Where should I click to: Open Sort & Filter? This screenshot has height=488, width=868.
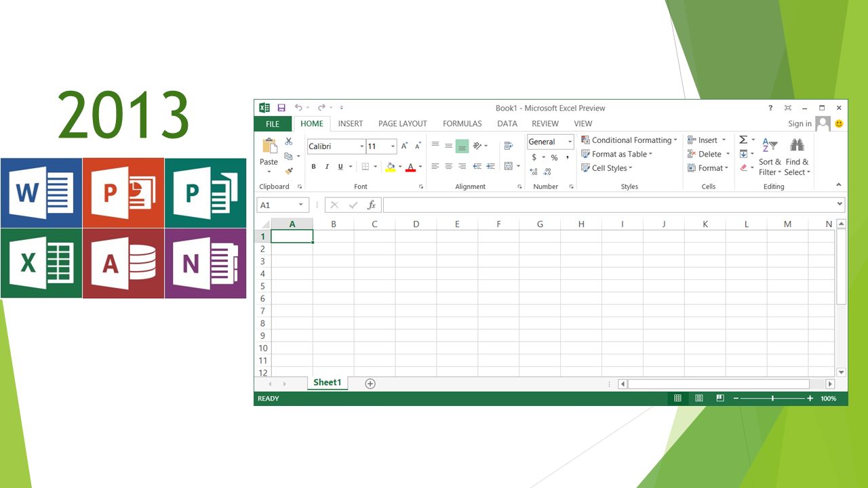pyautogui.click(x=770, y=157)
